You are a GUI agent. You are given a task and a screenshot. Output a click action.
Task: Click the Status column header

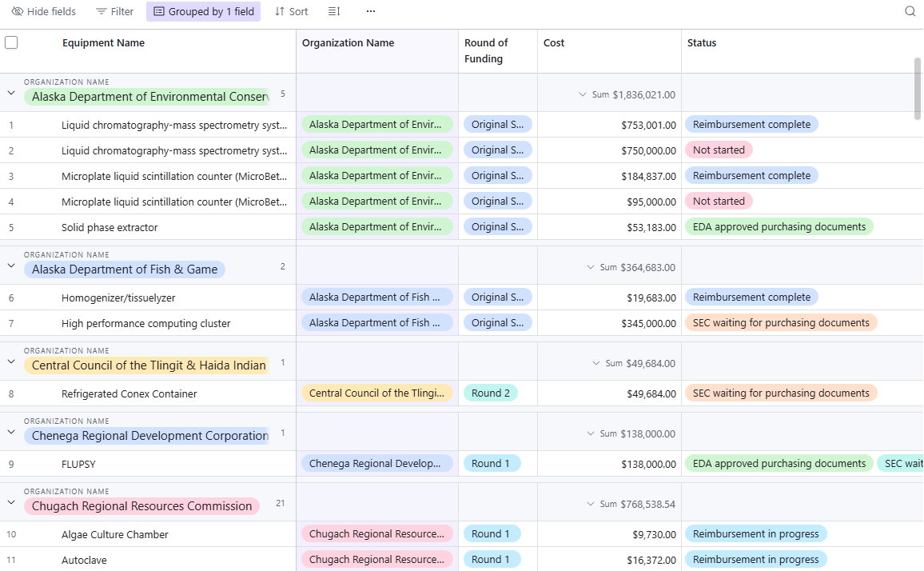(702, 43)
